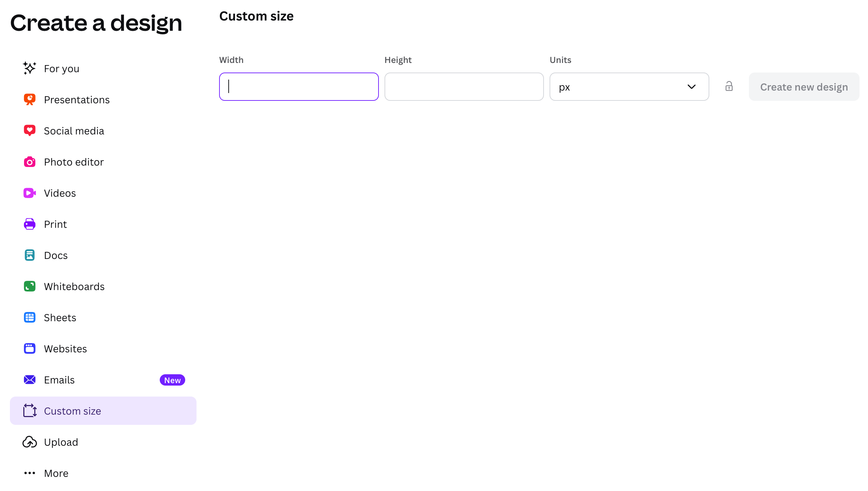The width and height of the screenshot is (868, 491).
Task: Click the Print printer icon
Action: (x=29, y=224)
